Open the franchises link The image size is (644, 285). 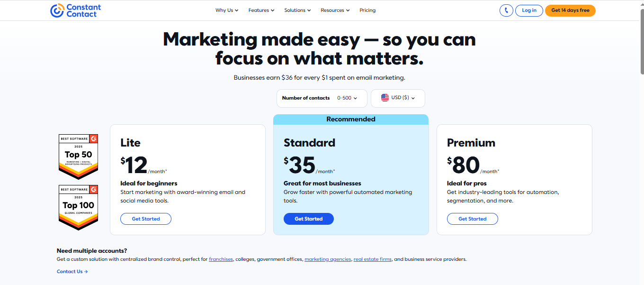(221, 259)
